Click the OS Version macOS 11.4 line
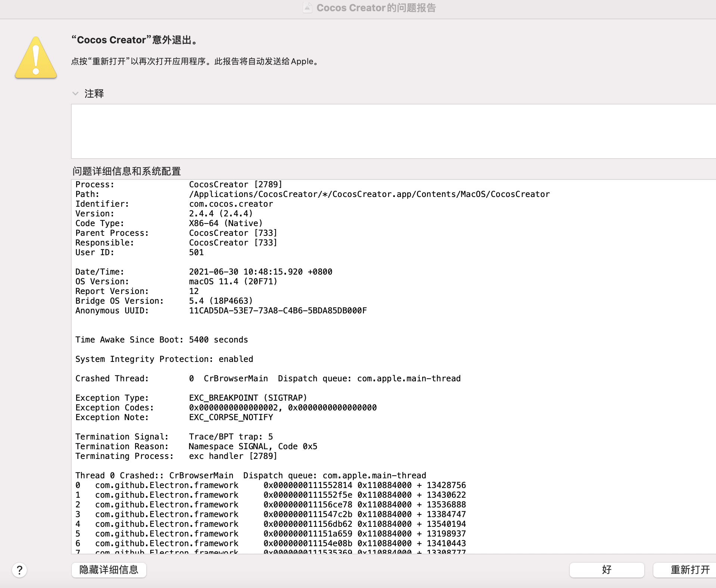This screenshot has width=716, height=588. 177,281
